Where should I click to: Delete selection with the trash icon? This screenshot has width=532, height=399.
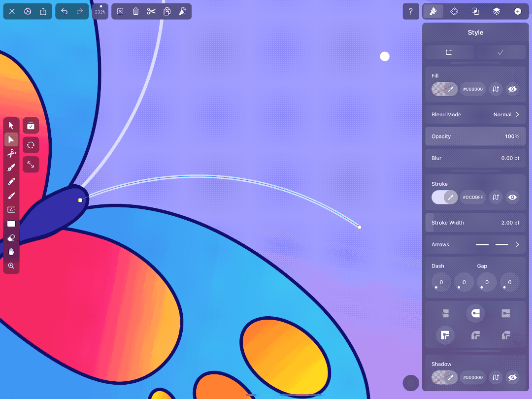click(x=136, y=11)
